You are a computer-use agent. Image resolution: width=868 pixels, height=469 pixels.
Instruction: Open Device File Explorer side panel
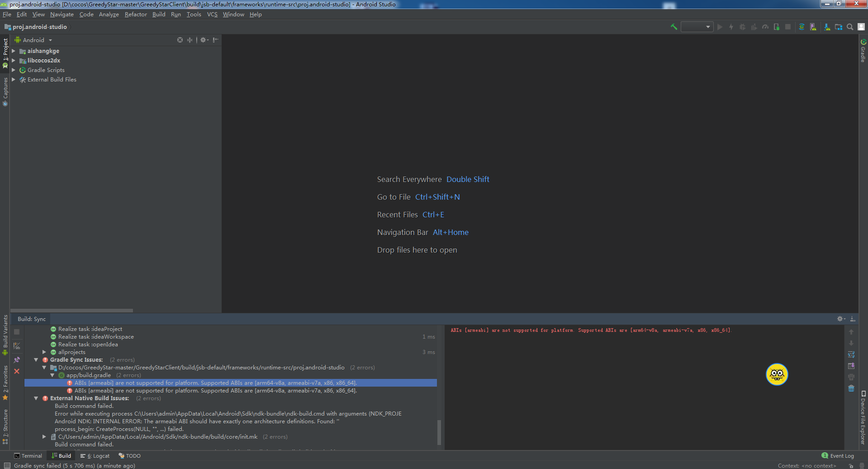[863, 418]
